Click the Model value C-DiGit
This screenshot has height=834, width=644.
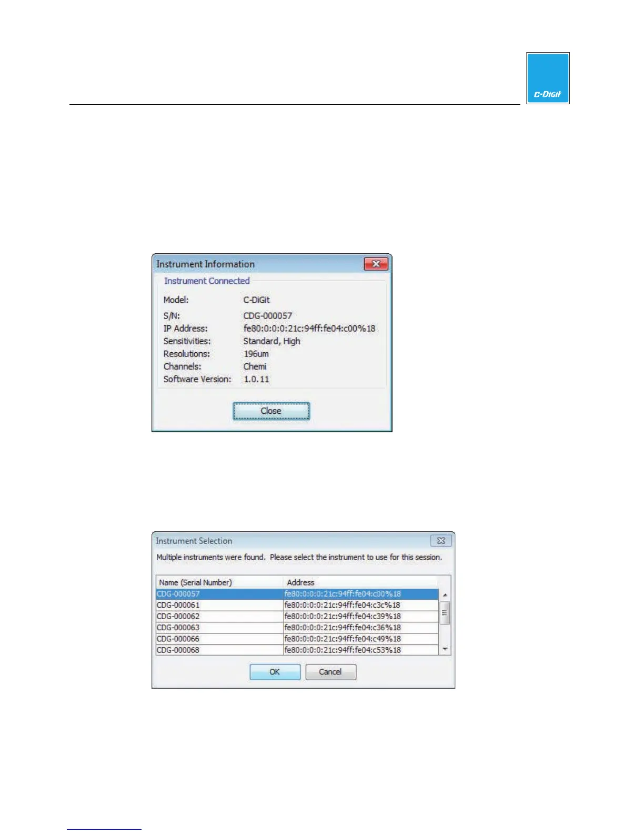click(256, 300)
